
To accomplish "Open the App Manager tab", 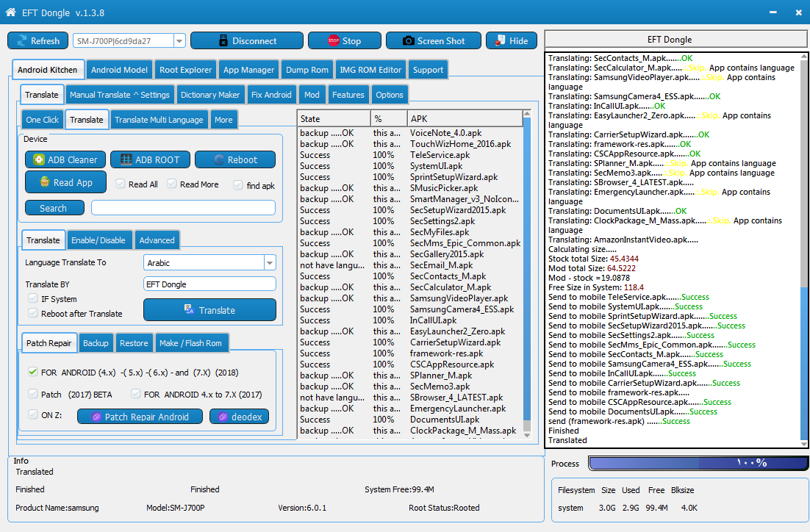I will [248, 70].
